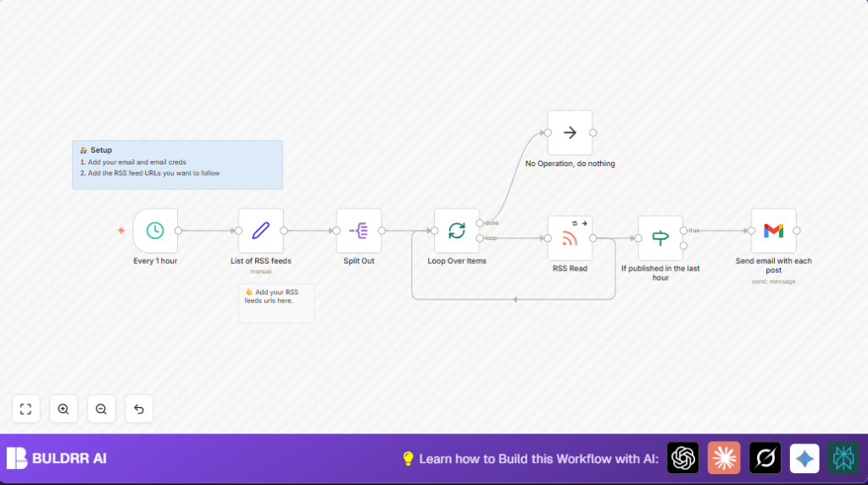Click the output connector of Split Out node
Screen dimensions: 868x485
pyautogui.click(x=381, y=231)
